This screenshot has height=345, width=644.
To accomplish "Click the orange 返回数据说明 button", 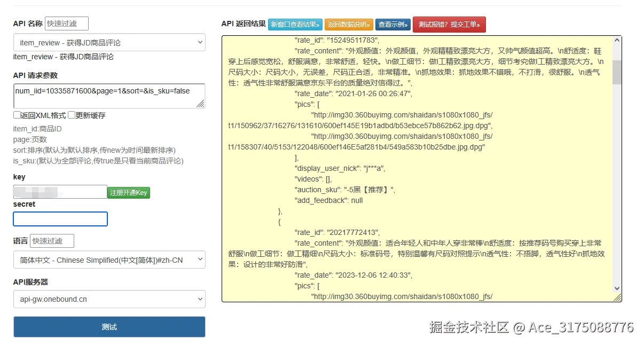I will pyautogui.click(x=349, y=25).
